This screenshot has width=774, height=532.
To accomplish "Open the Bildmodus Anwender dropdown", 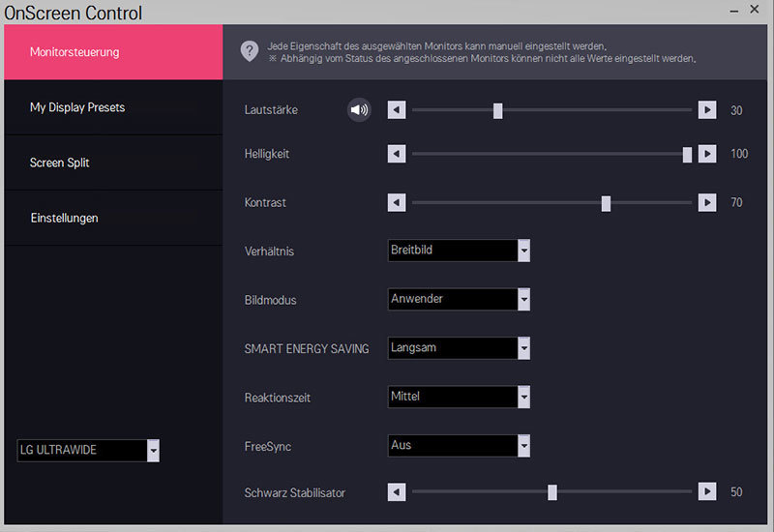I will 459,299.
